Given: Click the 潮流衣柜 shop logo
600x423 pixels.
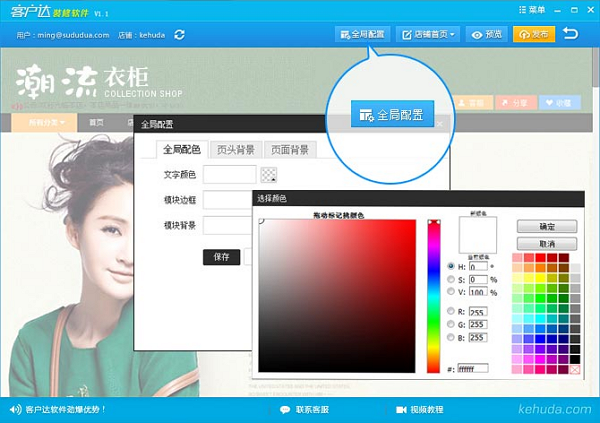Looking at the screenshot, I should coord(99,83).
